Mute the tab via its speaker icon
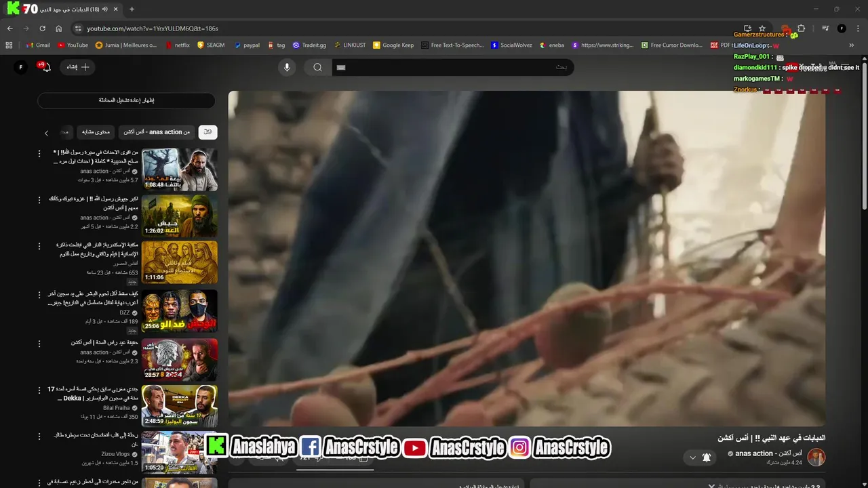868x488 pixels. tap(104, 9)
